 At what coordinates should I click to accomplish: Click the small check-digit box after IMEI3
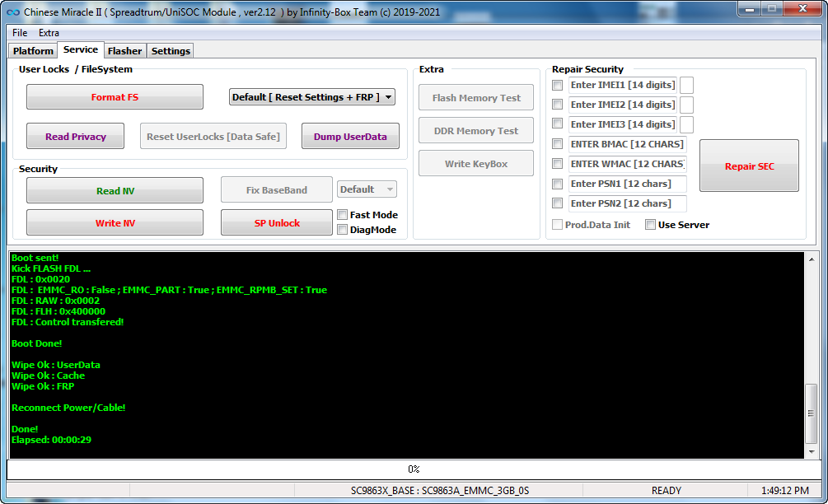coord(686,124)
